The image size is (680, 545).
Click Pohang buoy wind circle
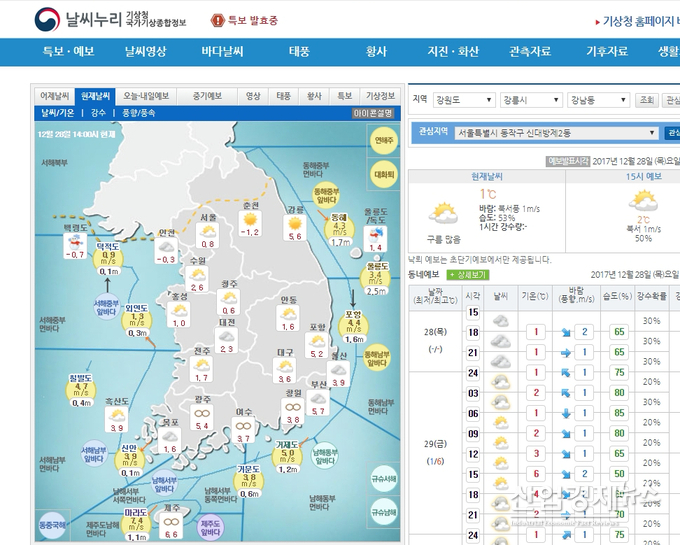click(353, 326)
